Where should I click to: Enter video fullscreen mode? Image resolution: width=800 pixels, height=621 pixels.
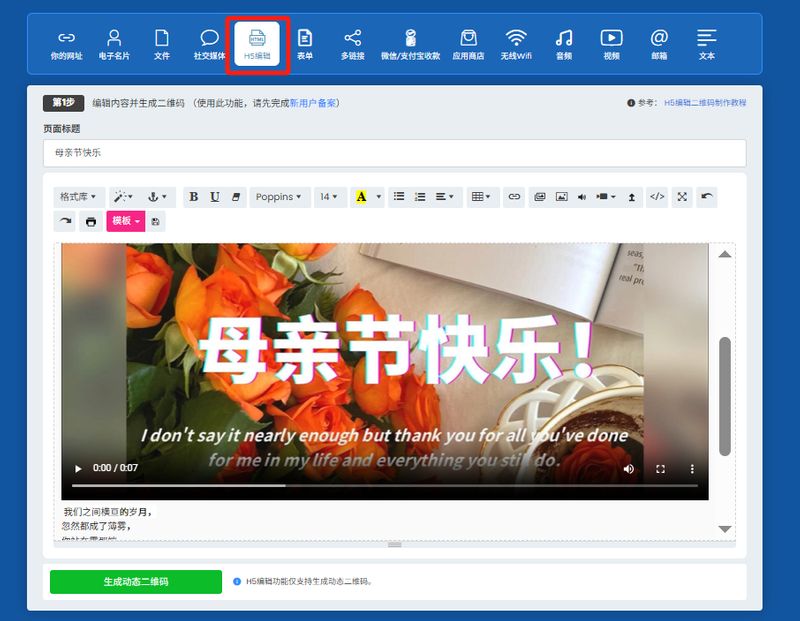tap(660, 469)
